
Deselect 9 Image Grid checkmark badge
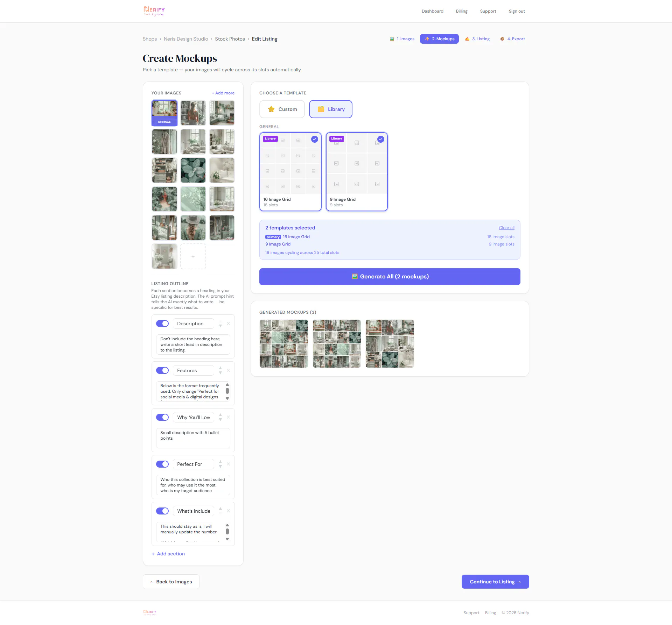click(381, 139)
